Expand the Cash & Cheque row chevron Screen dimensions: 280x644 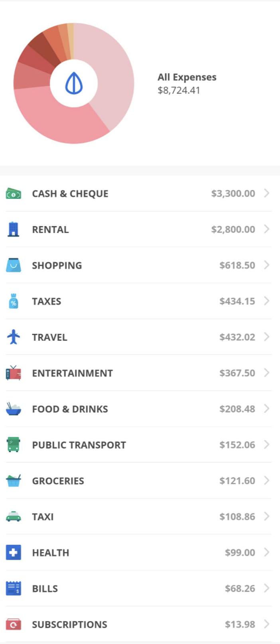tap(266, 193)
